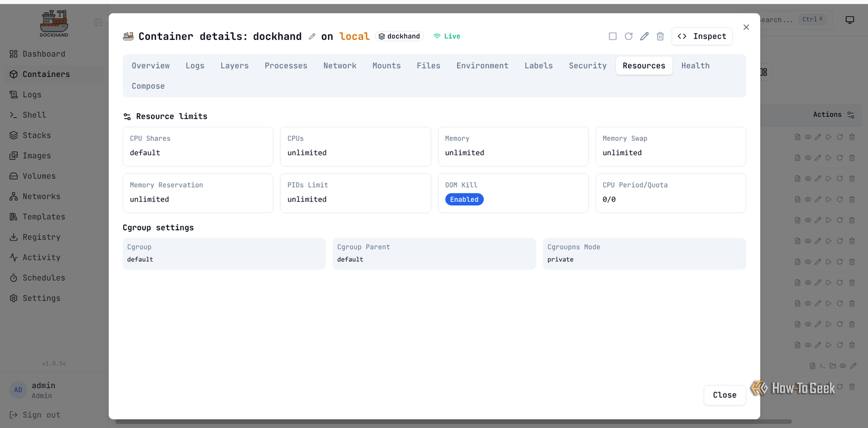The height and width of the screenshot is (428, 868).
Task: Click the Dockhand ship logo
Action: coord(54,23)
